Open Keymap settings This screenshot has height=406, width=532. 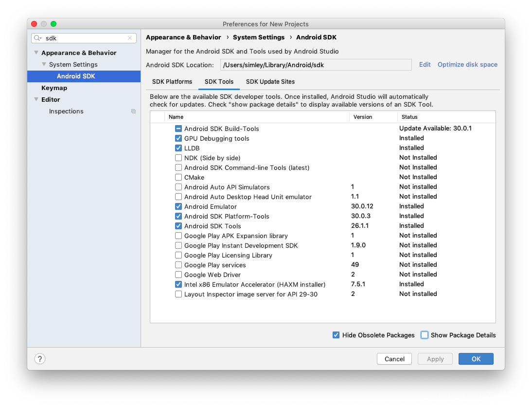click(54, 88)
